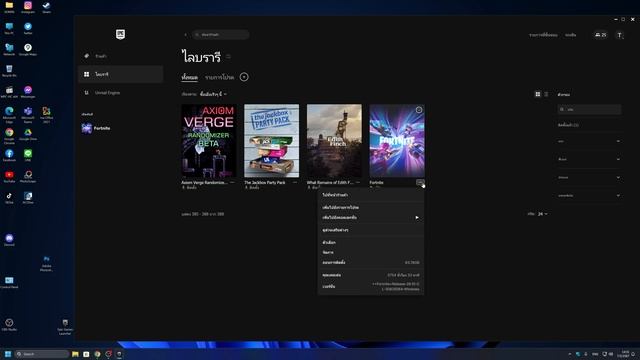The width and height of the screenshot is (640, 360).
Task: Open Chrome from the taskbar
Action: (x=97, y=354)
